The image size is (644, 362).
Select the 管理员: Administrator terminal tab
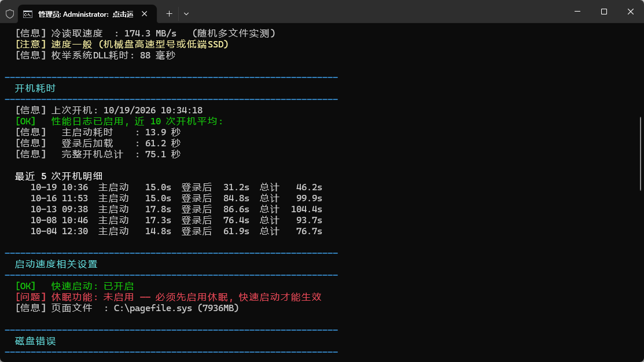coord(87,14)
